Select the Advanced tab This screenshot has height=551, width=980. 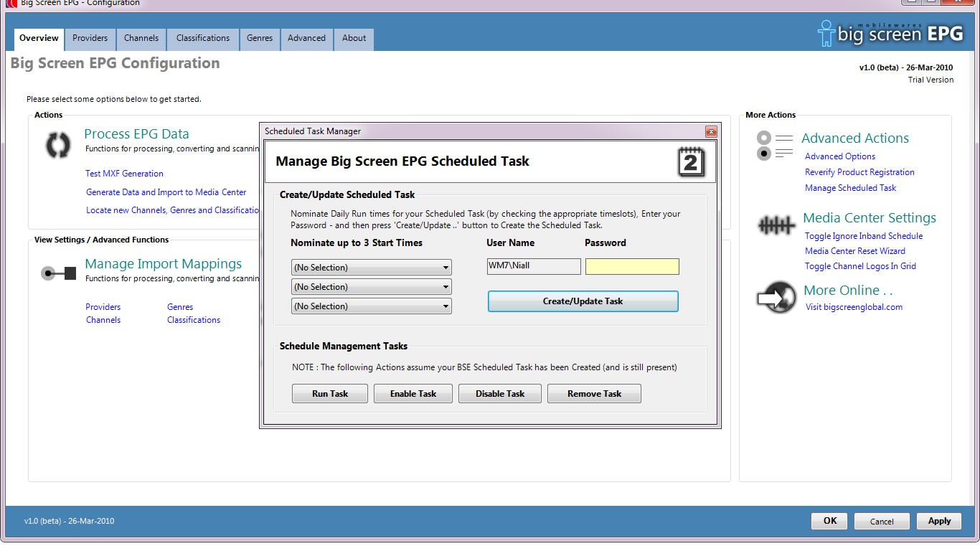(307, 39)
